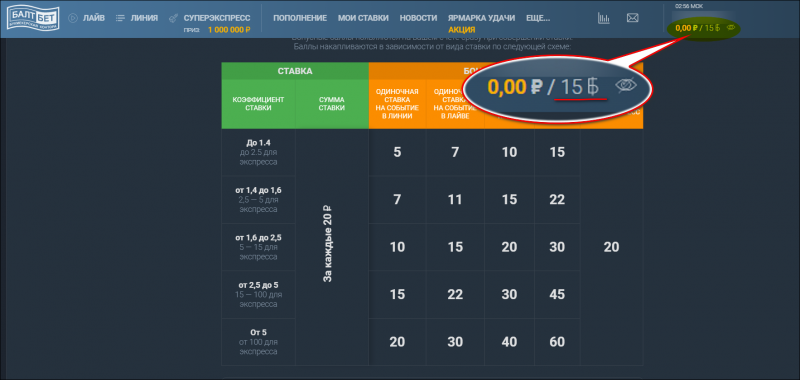The image size is (800, 380).
Task: Click the АКЦИЯ label
Action: pos(462,30)
